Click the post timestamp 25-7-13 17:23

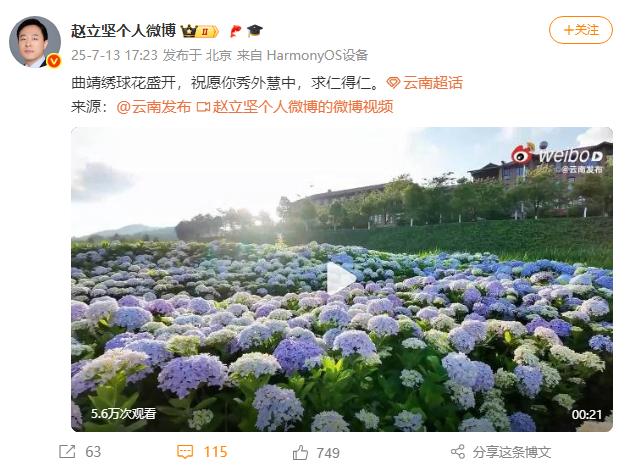click(x=114, y=55)
